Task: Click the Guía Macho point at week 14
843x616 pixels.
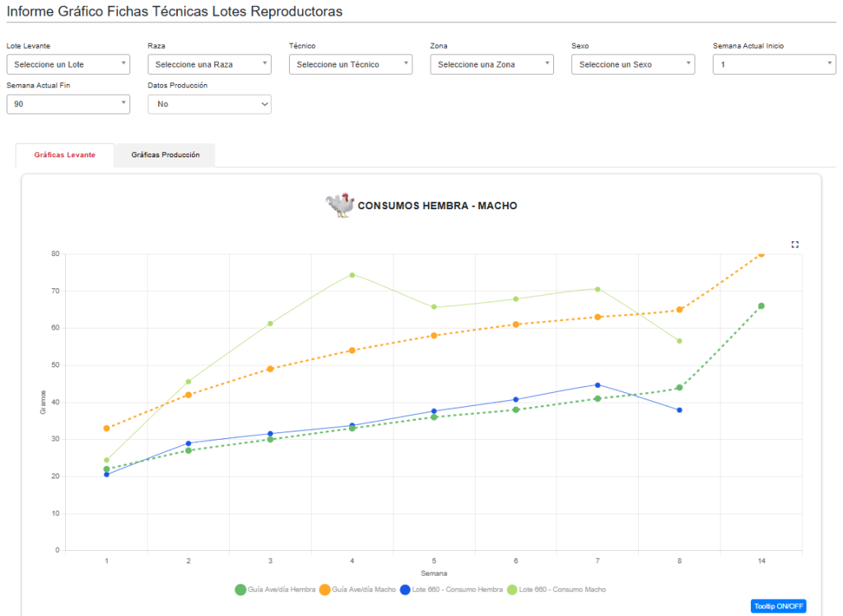Action: [x=761, y=254]
